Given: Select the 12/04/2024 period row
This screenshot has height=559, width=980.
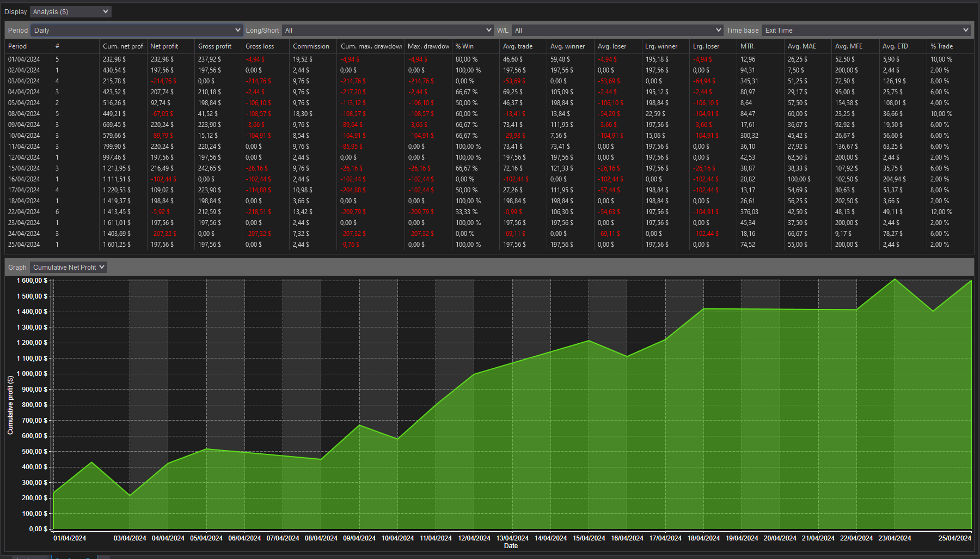Looking at the screenshot, I should (489, 157).
